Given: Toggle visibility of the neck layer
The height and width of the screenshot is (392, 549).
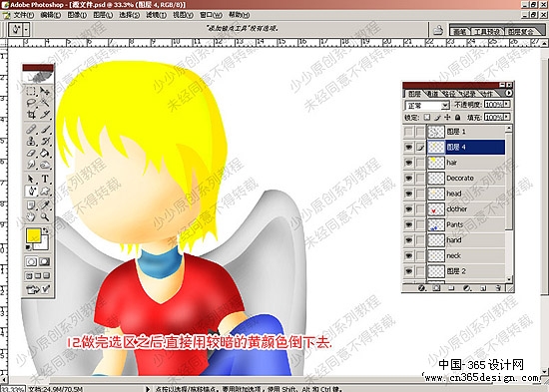Looking at the screenshot, I should [408, 255].
